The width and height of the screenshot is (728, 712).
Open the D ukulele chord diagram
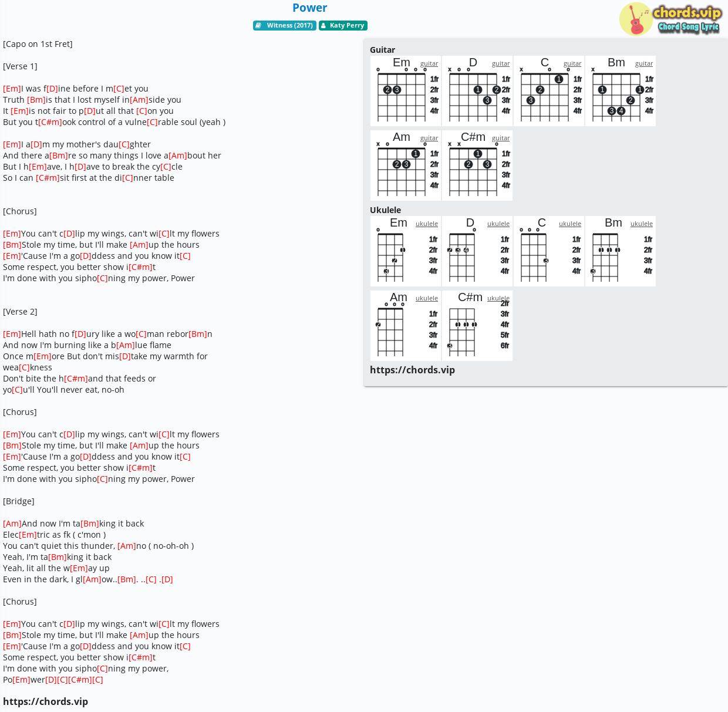point(477,251)
